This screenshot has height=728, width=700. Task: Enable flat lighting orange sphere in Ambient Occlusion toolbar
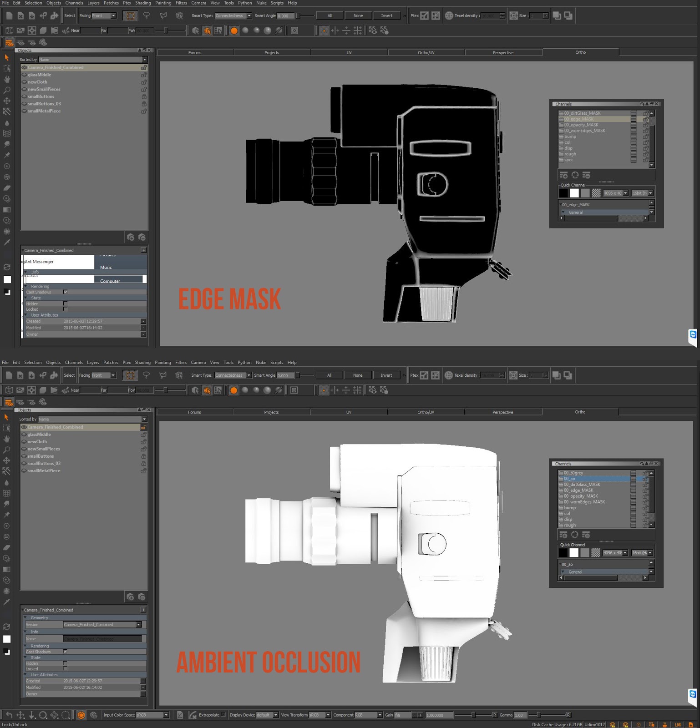[233, 390]
